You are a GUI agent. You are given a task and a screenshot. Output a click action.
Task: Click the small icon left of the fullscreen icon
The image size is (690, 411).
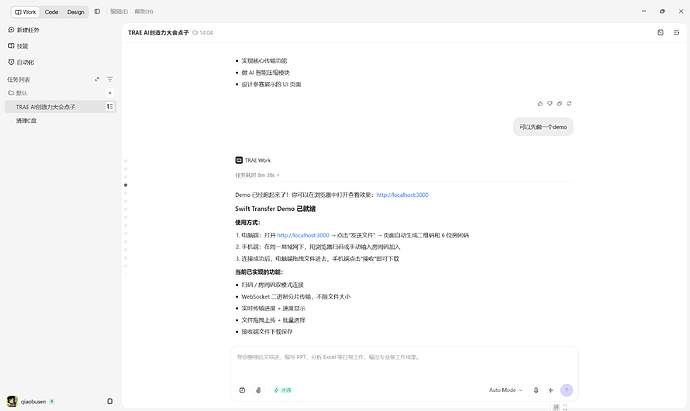pos(556,407)
